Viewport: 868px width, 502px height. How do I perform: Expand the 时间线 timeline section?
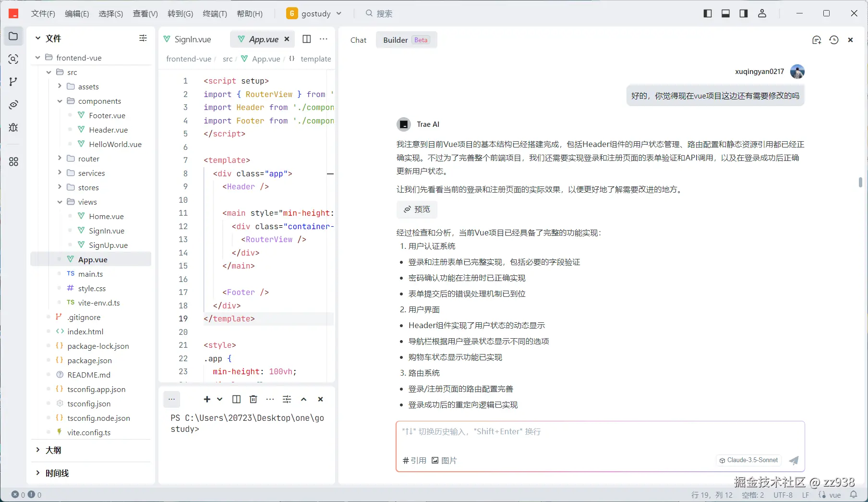coord(38,473)
